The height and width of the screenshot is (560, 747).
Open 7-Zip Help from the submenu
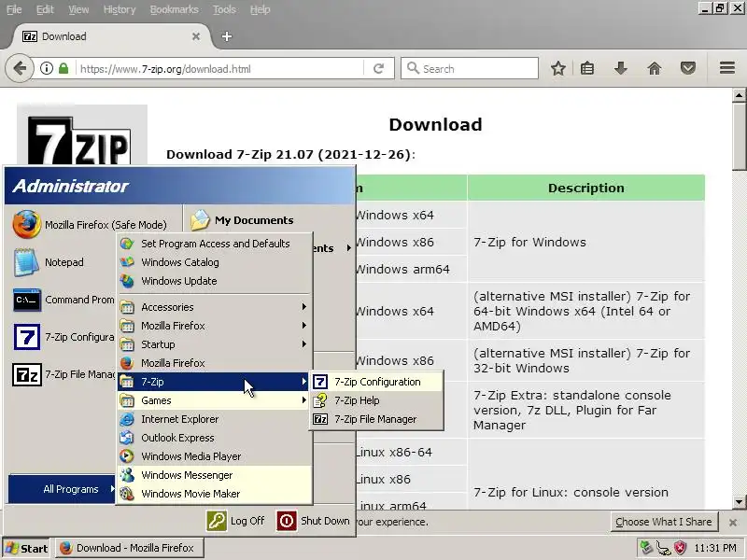[x=376, y=400]
